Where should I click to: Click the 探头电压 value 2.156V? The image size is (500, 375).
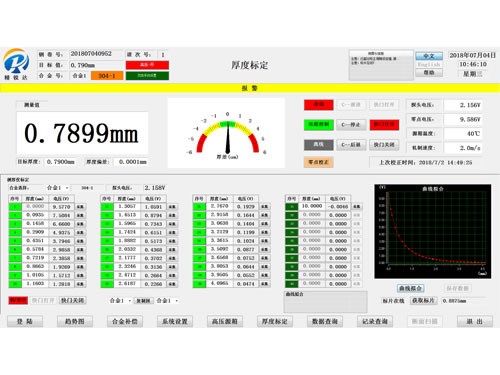(x=463, y=105)
